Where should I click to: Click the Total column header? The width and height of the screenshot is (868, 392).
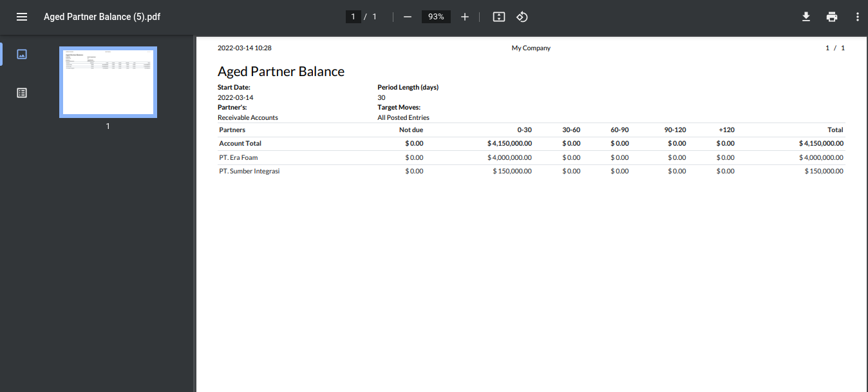pyautogui.click(x=835, y=130)
